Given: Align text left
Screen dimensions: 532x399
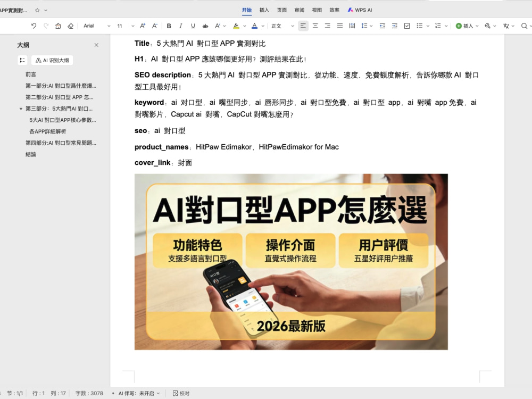Looking at the screenshot, I should click(303, 26).
